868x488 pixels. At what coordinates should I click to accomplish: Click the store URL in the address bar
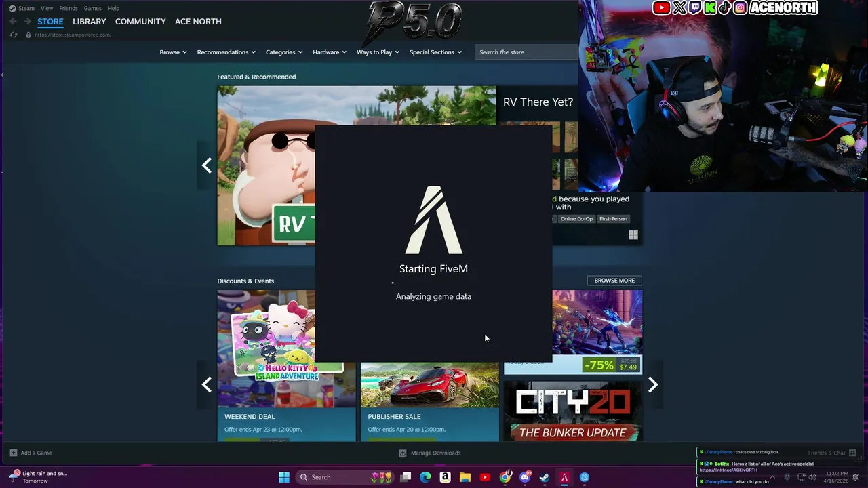pyautogui.click(x=73, y=35)
